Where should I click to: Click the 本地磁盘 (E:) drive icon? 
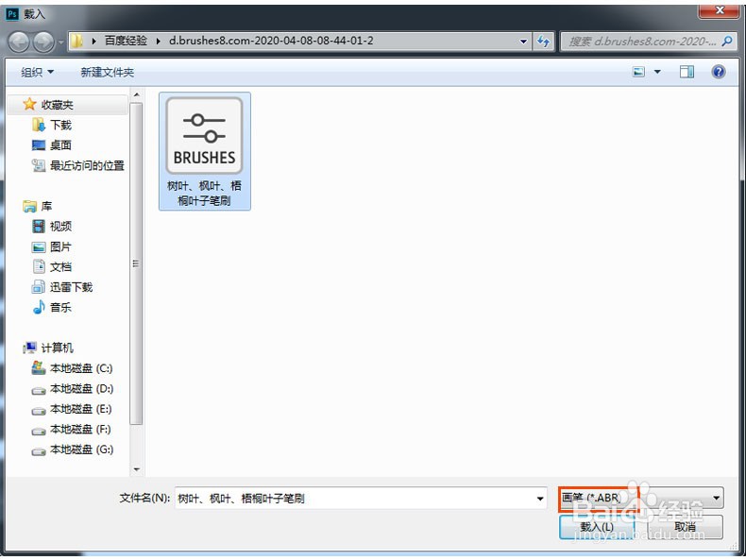tap(39, 411)
